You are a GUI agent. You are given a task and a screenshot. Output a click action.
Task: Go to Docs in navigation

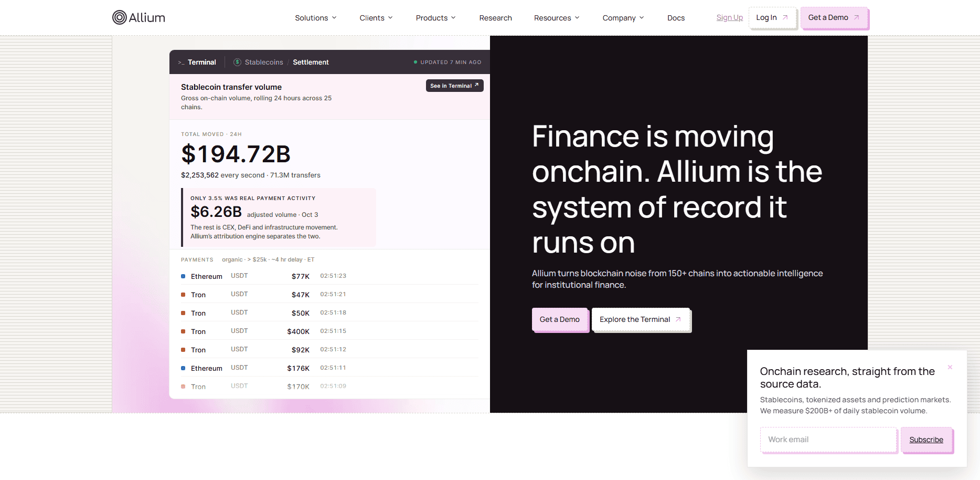pyautogui.click(x=676, y=18)
